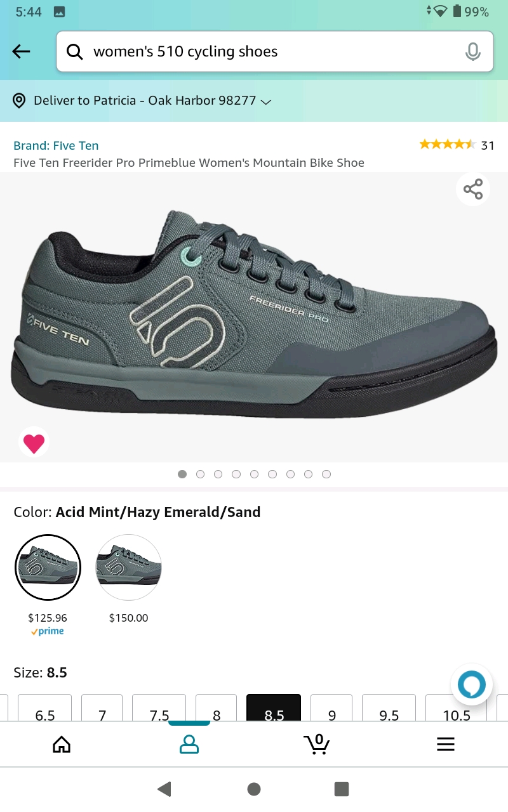
Task: Select the $150.00 color variant swatch
Action: (x=129, y=567)
